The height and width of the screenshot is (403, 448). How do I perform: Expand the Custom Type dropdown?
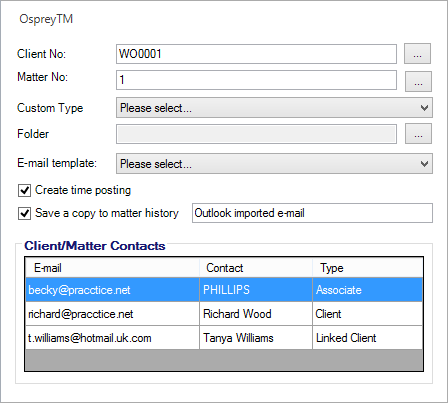tap(274, 108)
